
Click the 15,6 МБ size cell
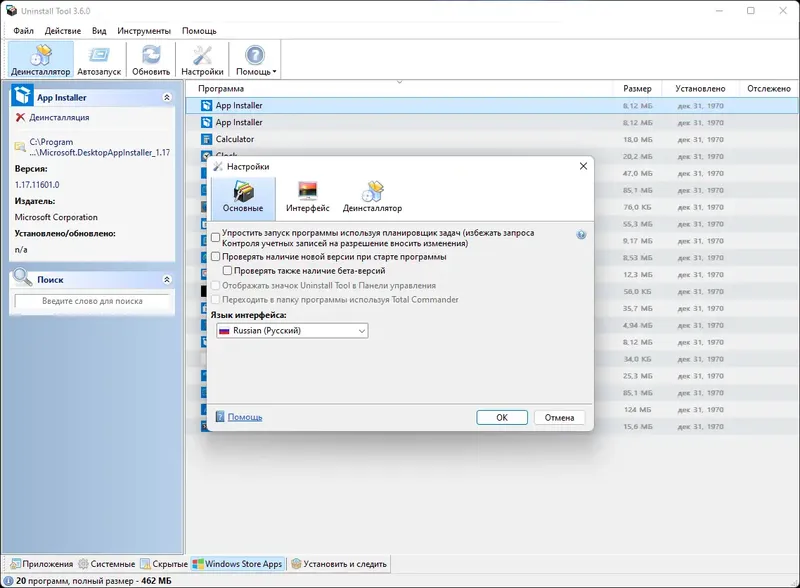click(x=637, y=426)
